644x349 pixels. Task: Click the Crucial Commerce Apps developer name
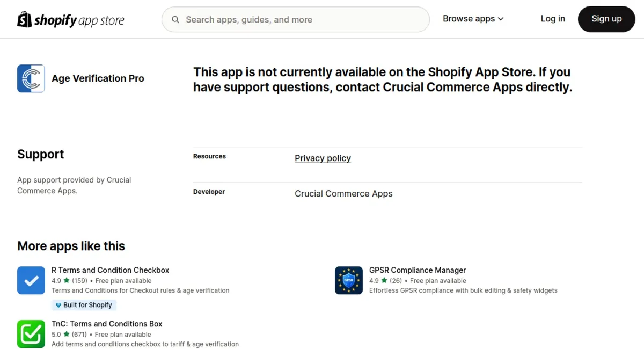[x=343, y=194]
